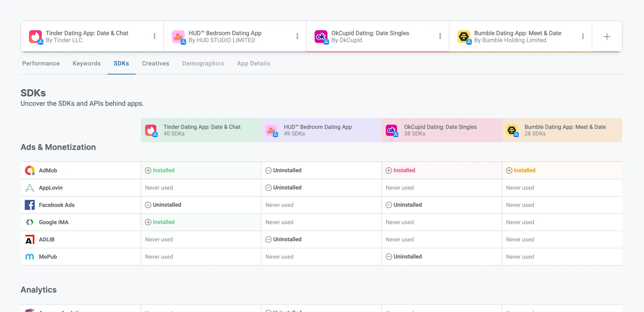This screenshot has height=312, width=644.
Task: Click '38 SDKs' count under OkCupid
Action: 415,134
